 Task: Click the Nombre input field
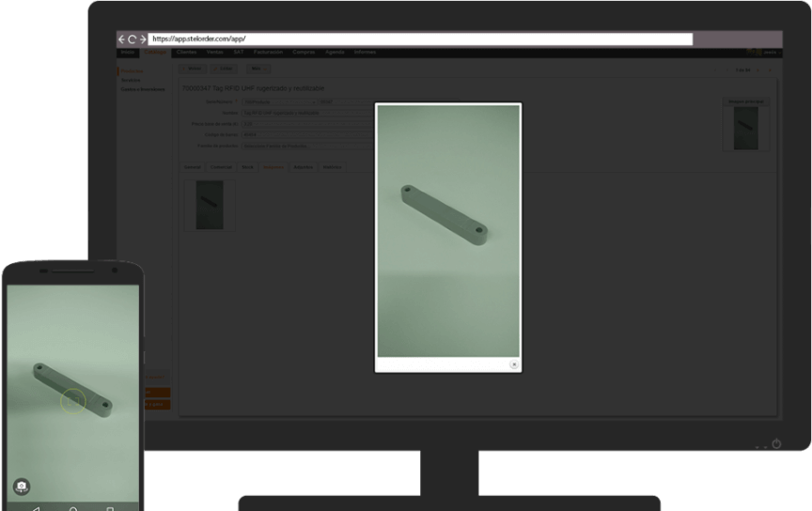[308, 113]
